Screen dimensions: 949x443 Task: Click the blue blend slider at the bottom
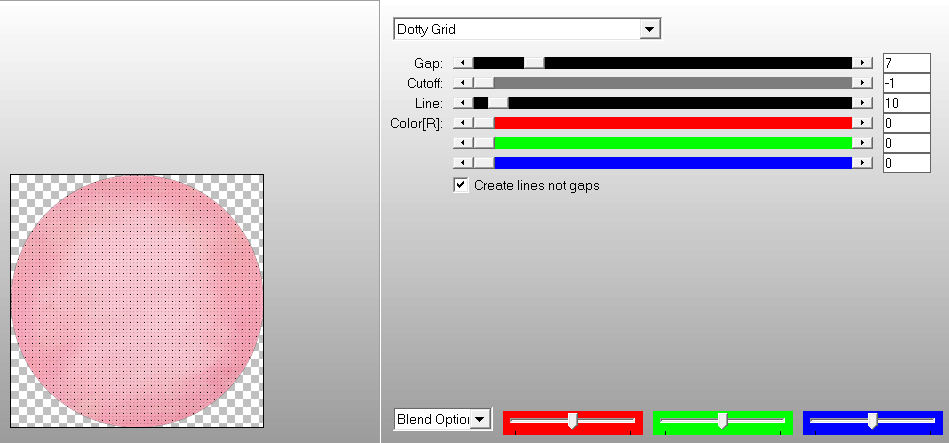click(872, 421)
